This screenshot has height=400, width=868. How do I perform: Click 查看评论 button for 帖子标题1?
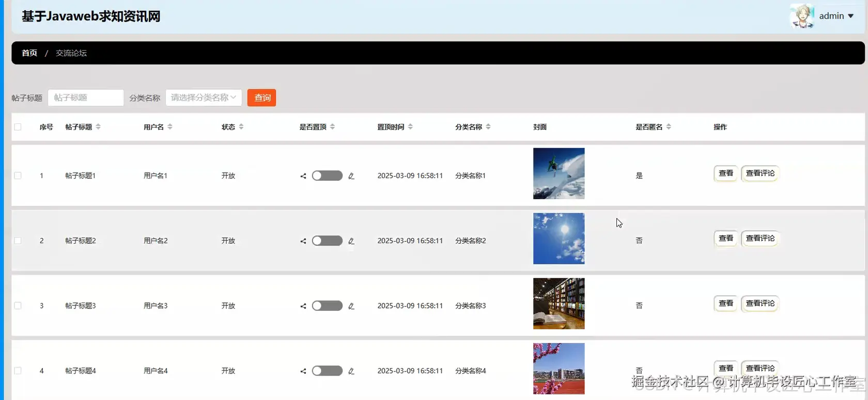coord(760,173)
